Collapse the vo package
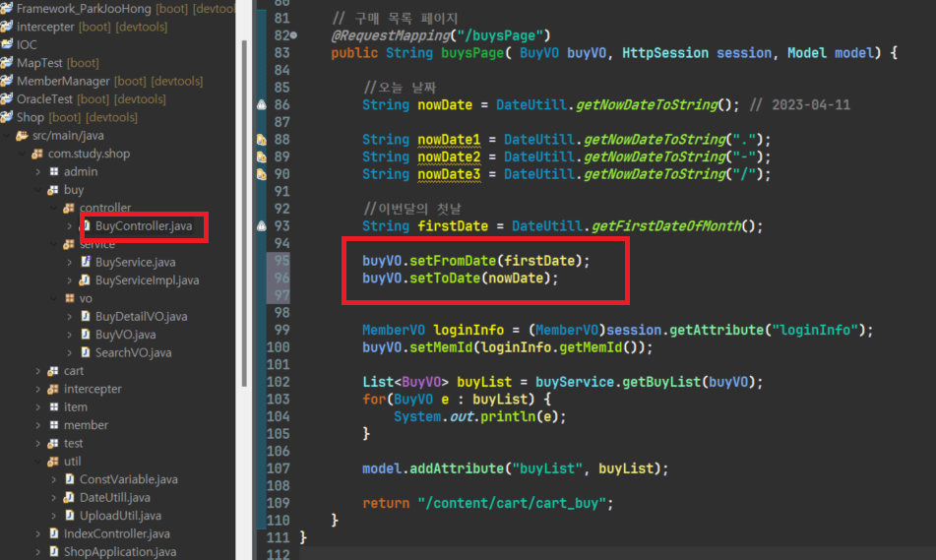Screen dimensions: 936x560 click(54, 298)
